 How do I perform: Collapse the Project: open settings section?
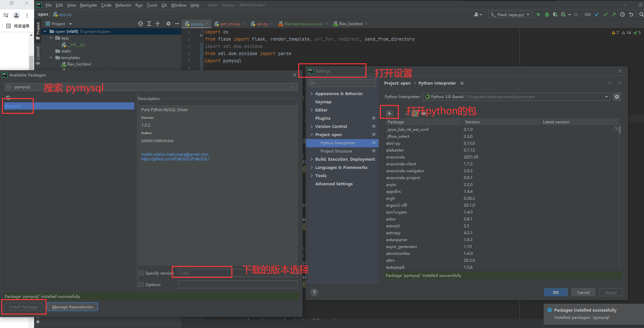[x=312, y=134]
